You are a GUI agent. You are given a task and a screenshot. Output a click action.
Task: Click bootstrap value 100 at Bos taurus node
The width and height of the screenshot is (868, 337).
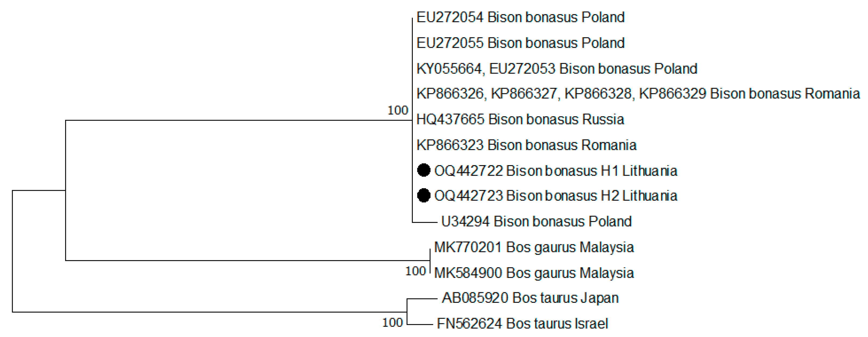pos(392,322)
